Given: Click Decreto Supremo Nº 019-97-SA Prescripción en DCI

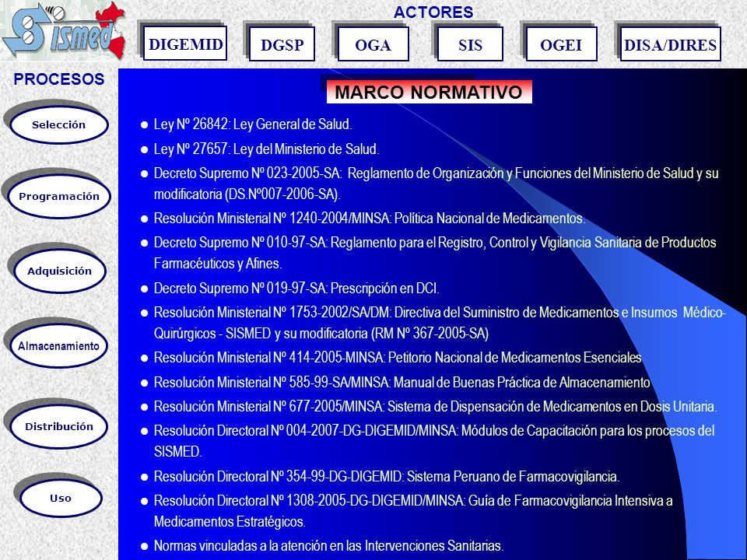Looking at the screenshot, I should pos(296,289).
